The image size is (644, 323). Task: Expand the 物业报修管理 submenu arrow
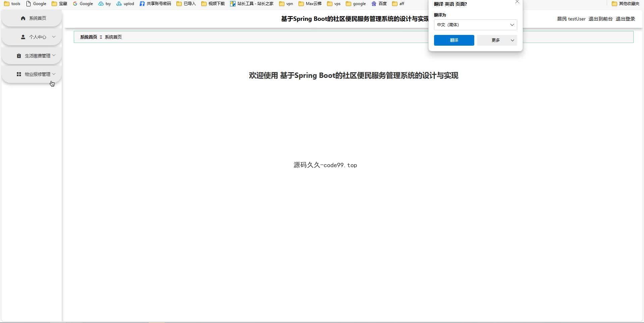coord(54,74)
